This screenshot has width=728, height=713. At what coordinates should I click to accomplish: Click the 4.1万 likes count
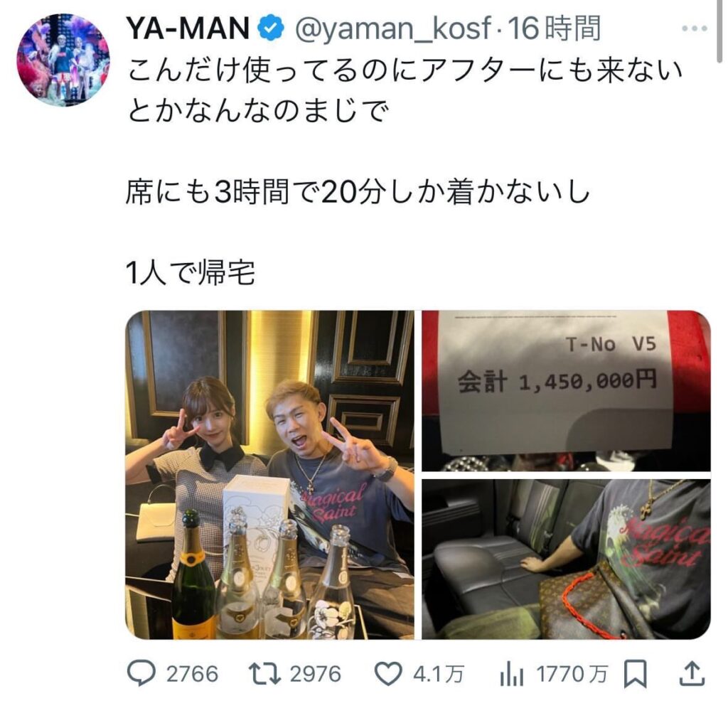[x=438, y=675]
